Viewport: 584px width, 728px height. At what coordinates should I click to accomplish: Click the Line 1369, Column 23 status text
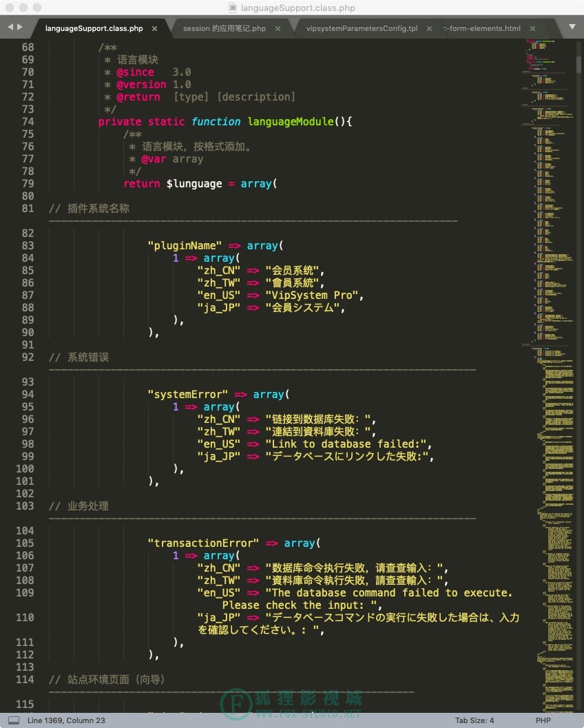(x=66, y=720)
